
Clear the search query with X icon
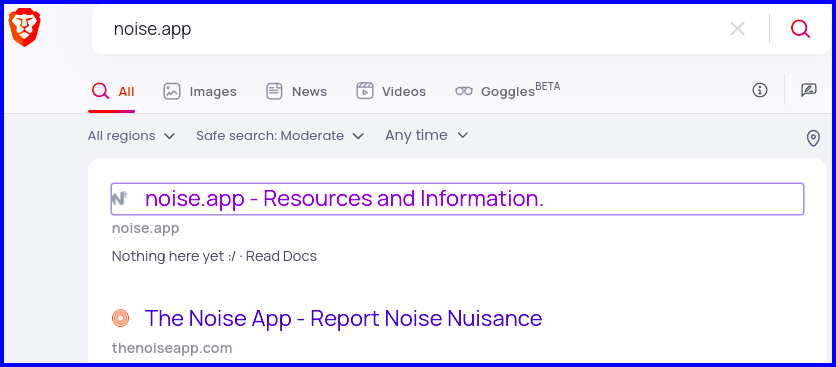click(x=737, y=29)
